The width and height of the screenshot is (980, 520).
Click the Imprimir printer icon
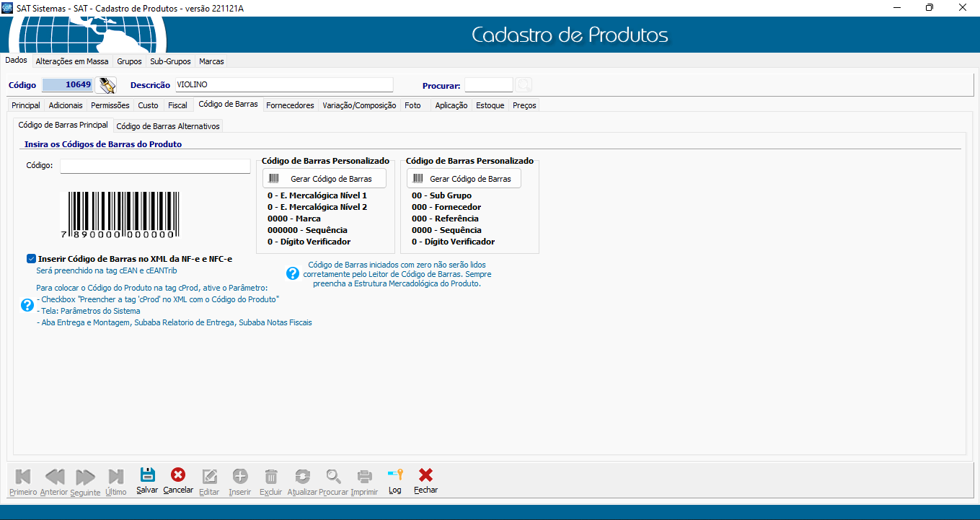coord(365,477)
